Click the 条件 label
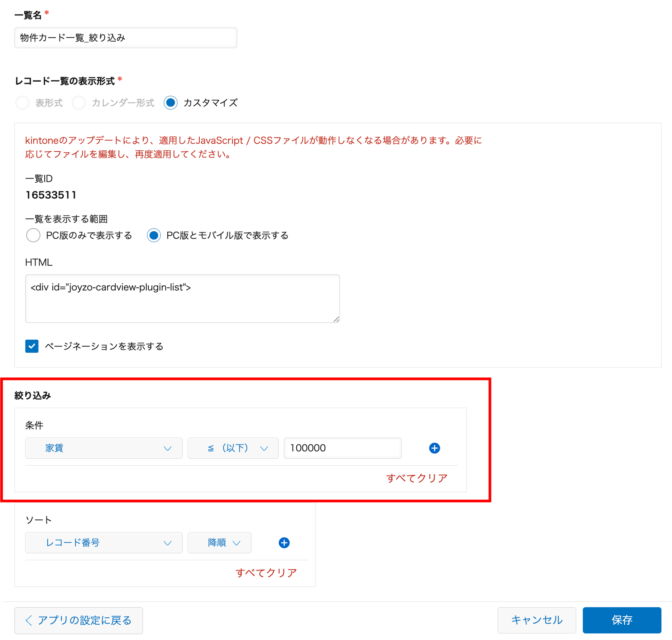Viewport: 672px width, 640px height. click(x=34, y=426)
